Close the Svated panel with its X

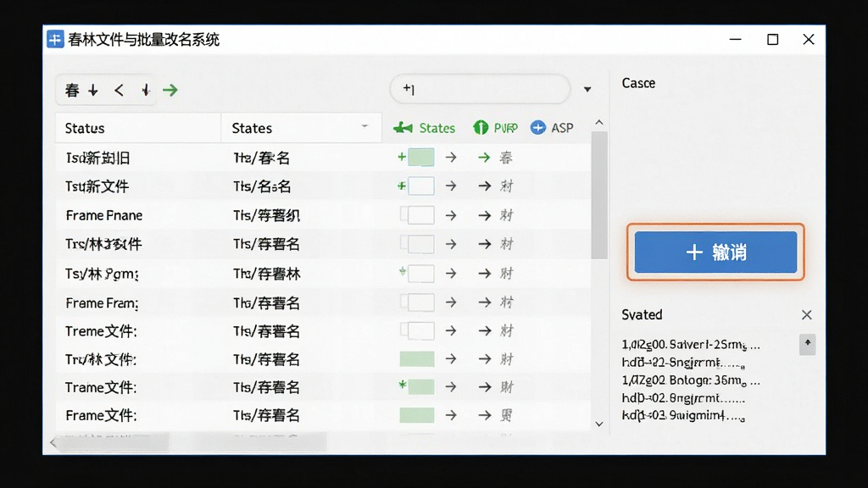point(807,315)
